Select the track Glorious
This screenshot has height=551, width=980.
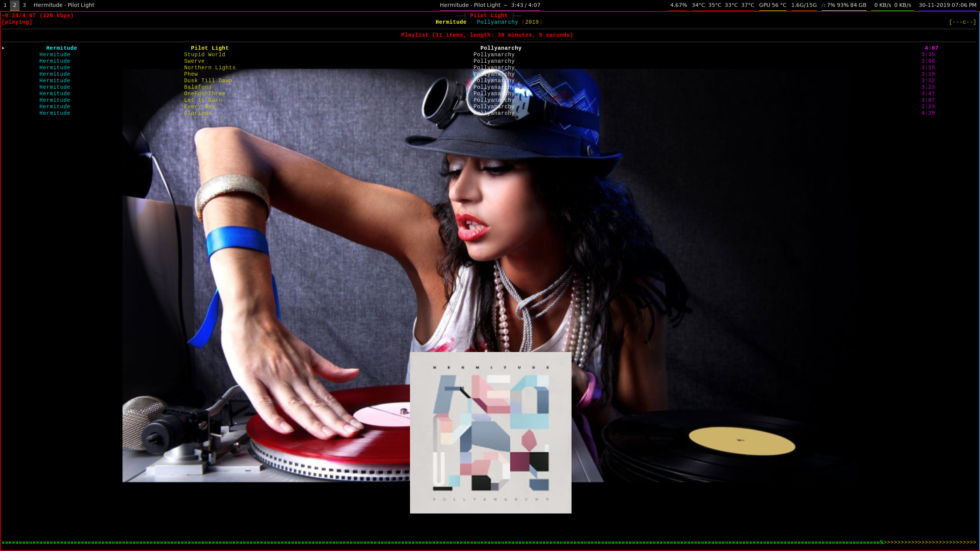(198, 113)
